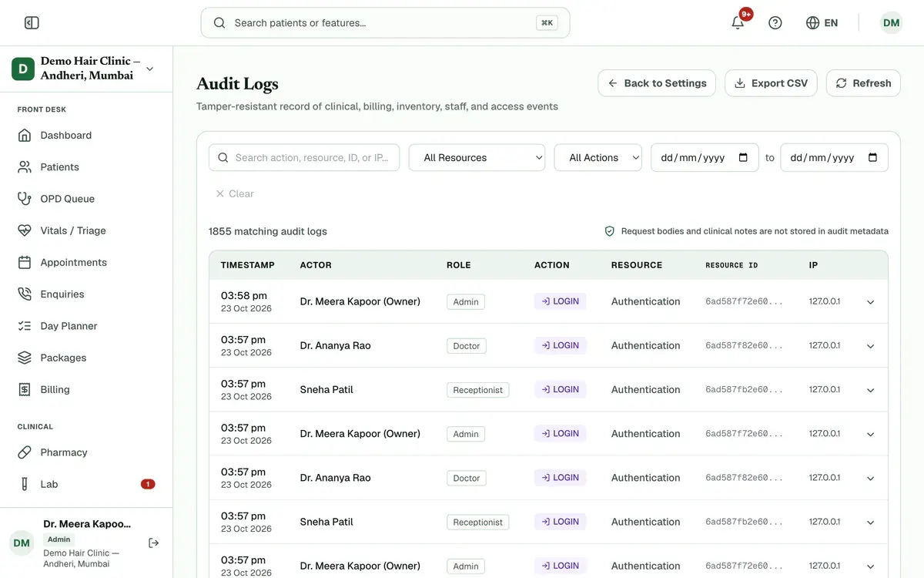The width and height of the screenshot is (924, 578).
Task: Click the Pharmacy pill icon
Action: coord(25,452)
